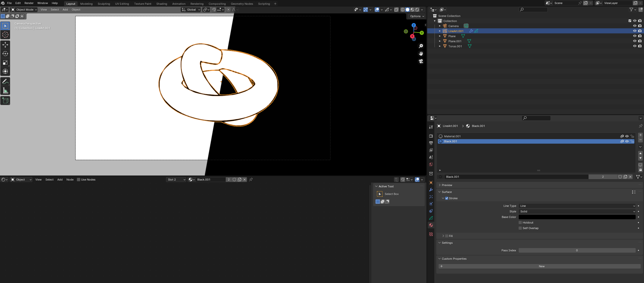Viewport: 644px width, 283px height.
Task: Enable the Fill checkbox
Action: tap(447, 236)
